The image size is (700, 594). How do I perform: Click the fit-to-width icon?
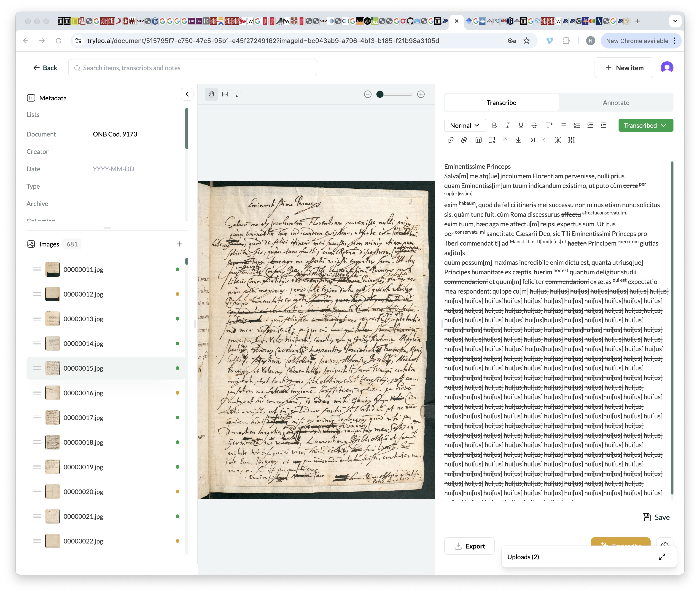click(225, 94)
